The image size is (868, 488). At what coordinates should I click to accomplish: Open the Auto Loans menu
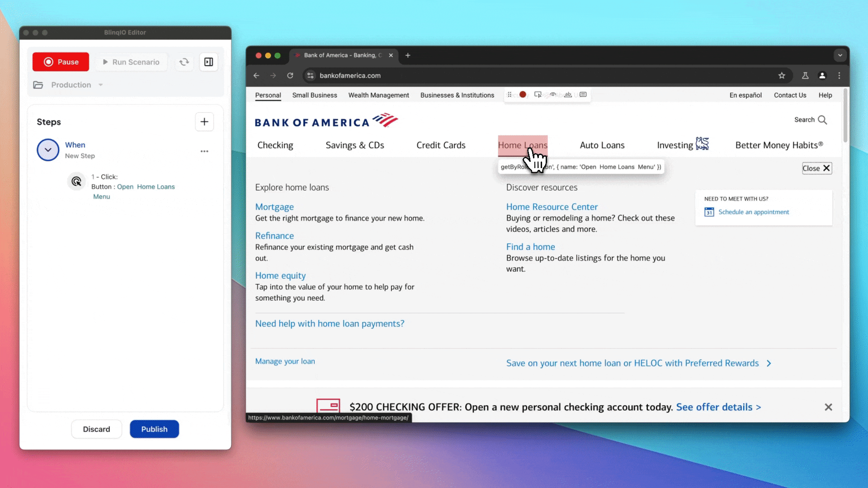pos(602,145)
